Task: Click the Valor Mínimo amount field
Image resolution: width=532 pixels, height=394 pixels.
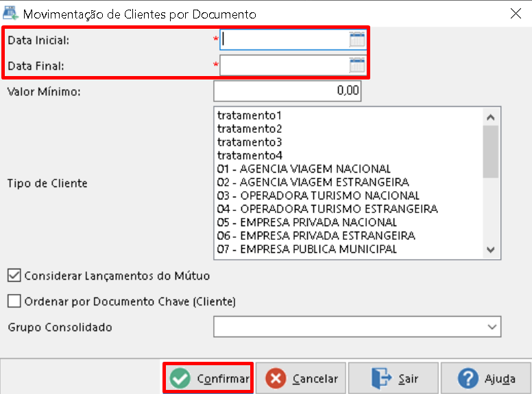Action: pos(287,90)
